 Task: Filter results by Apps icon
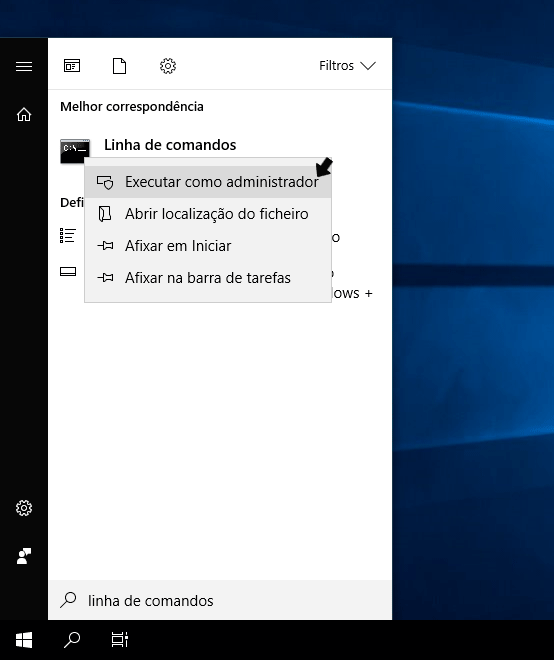[72, 66]
